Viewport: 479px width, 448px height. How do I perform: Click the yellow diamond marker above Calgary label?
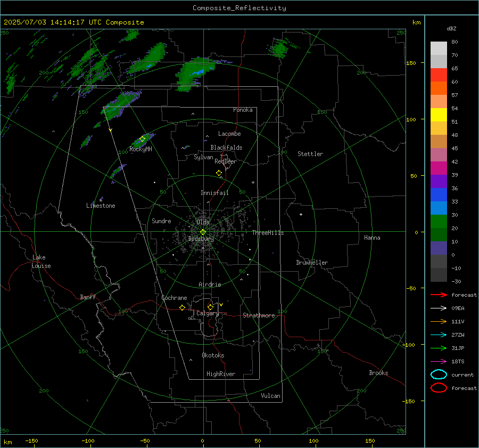(x=210, y=307)
